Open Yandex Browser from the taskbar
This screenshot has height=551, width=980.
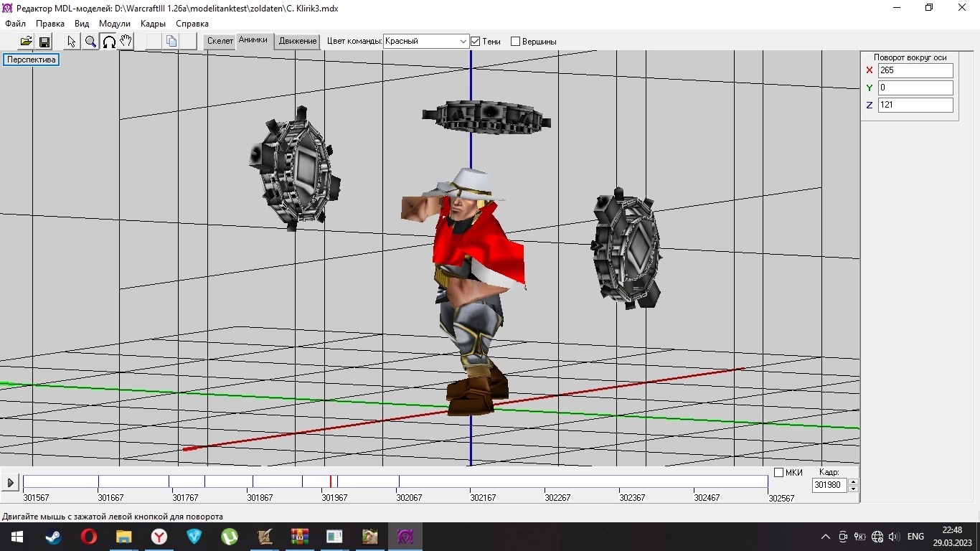pyautogui.click(x=159, y=537)
